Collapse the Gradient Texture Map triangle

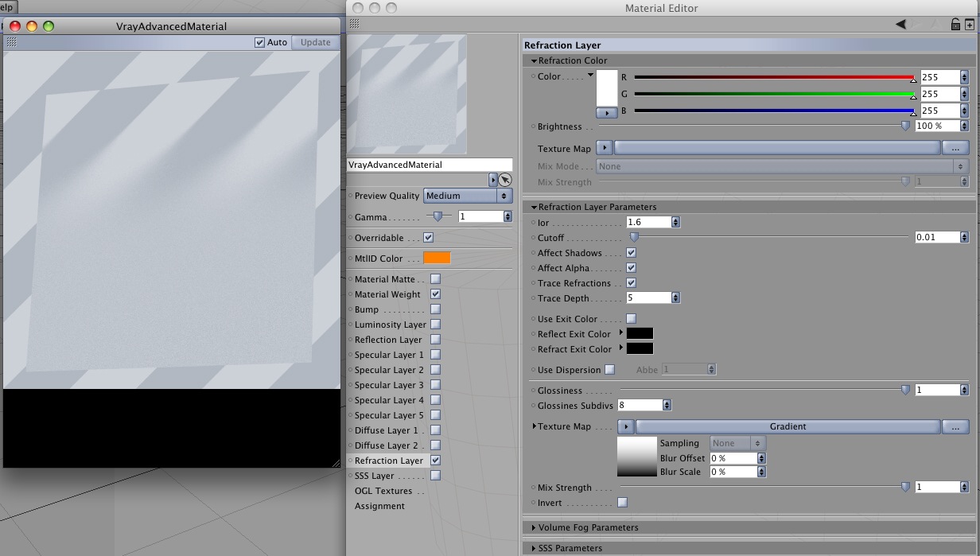(x=535, y=426)
